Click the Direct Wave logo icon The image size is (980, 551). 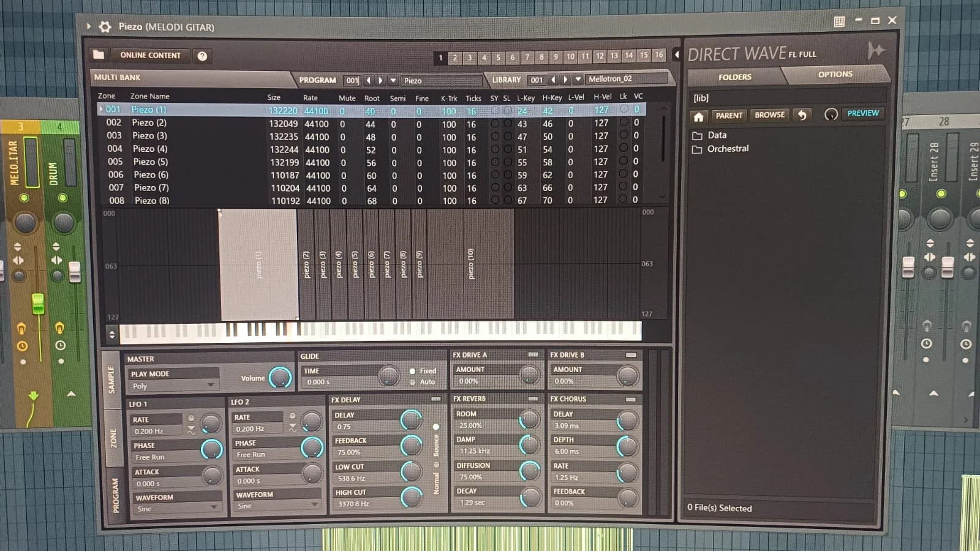(876, 50)
